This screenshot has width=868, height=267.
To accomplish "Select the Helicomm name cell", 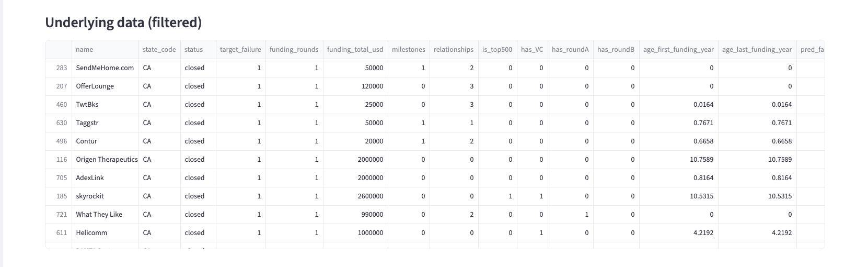I will [105, 233].
